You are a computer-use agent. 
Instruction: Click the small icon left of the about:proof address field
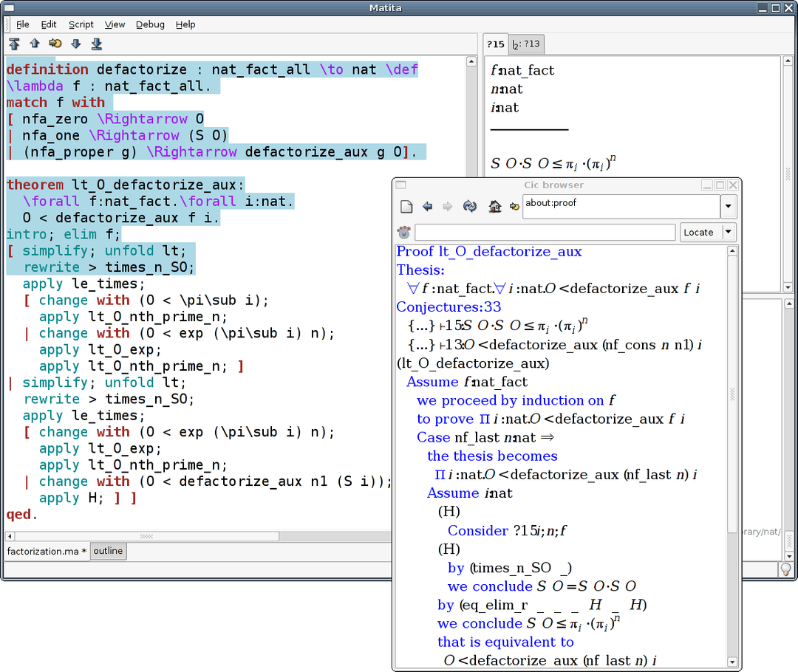pyautogui.click(x=514, y=207)
